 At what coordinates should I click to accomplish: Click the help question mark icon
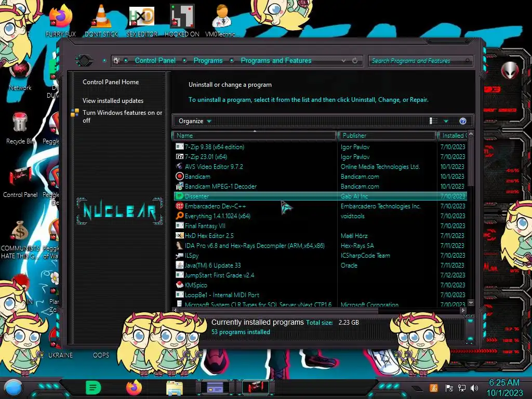463,121
